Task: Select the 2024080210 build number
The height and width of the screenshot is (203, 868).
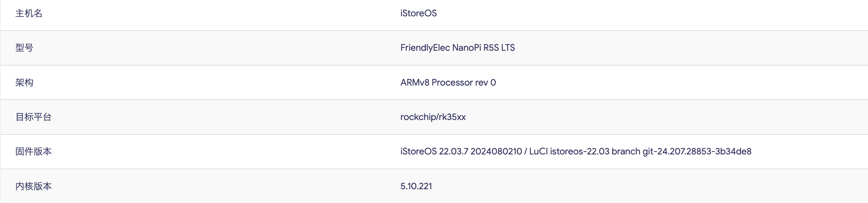Action: [496, 152]
